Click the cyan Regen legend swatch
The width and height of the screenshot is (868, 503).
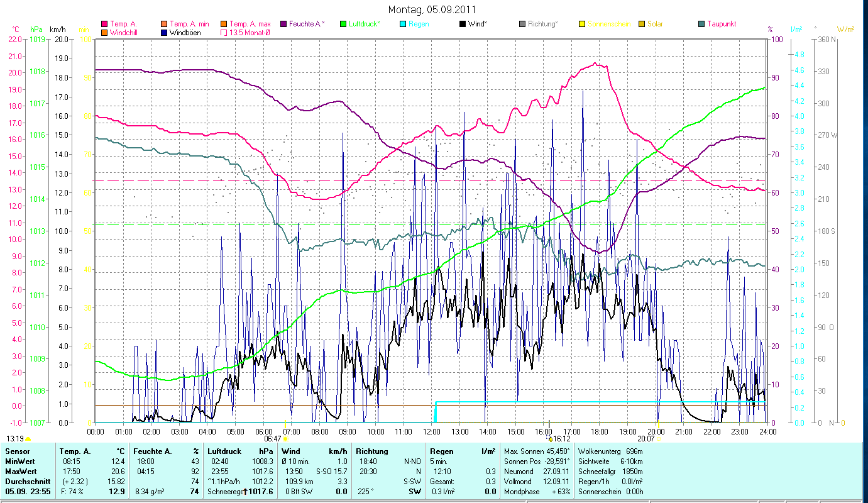[403, 24]
